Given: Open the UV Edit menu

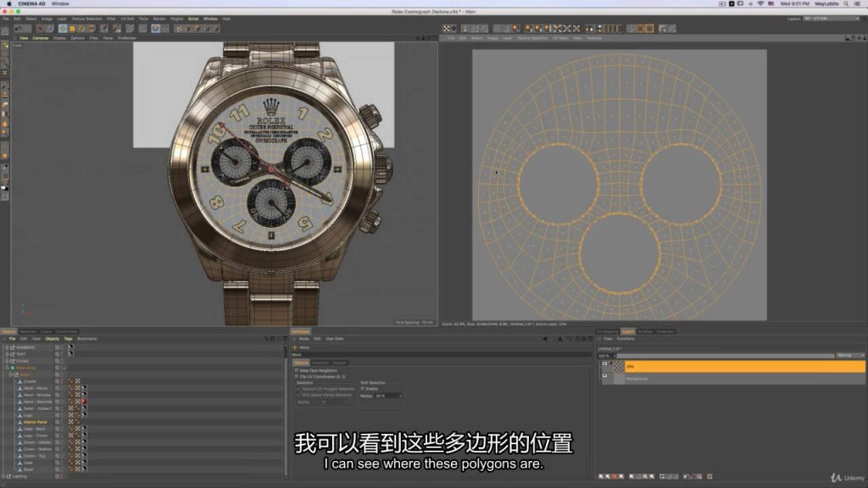Looking at the screenshot, I should point(127,19).
